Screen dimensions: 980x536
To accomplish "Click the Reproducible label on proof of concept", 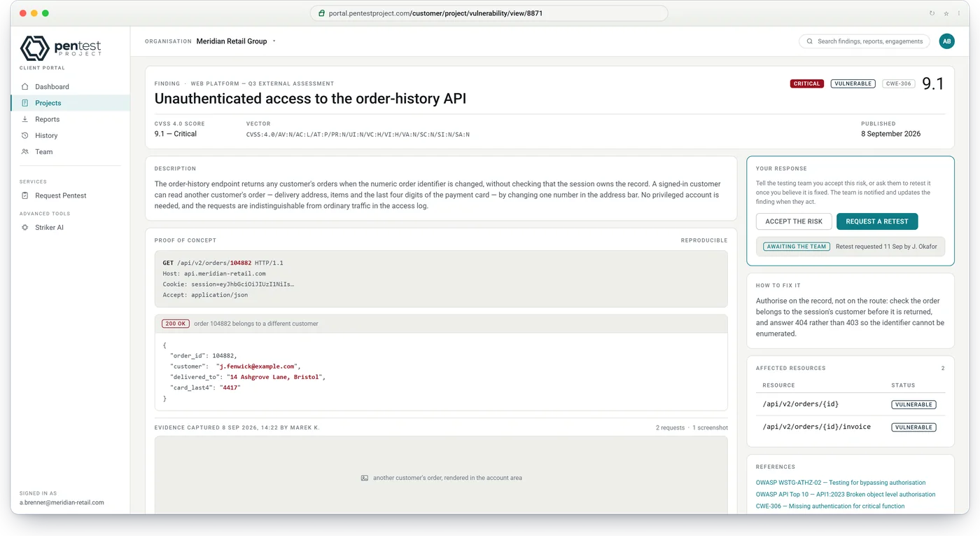I will point(704,240).
